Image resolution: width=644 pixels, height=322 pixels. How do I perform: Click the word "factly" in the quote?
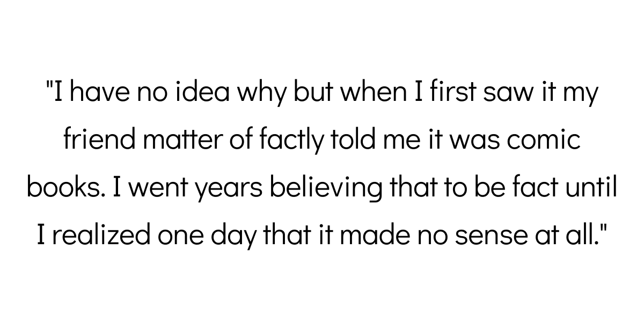click(295, 141)
